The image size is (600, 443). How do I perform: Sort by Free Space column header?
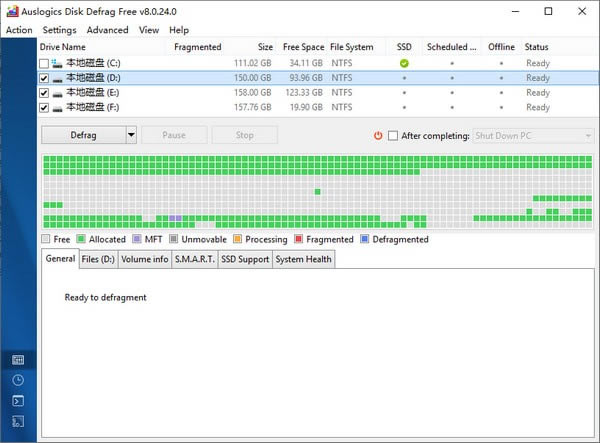pyautogui.click(x=303, y=47)
